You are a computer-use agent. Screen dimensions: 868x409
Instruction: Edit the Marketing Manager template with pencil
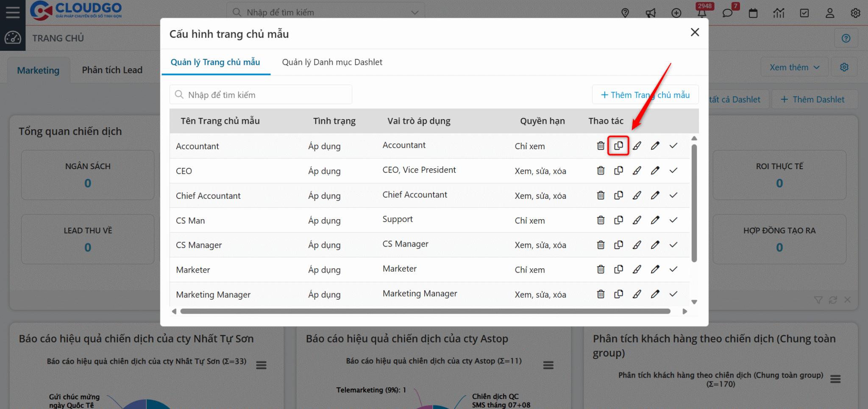pyautogui.click(x=655, y=294)
